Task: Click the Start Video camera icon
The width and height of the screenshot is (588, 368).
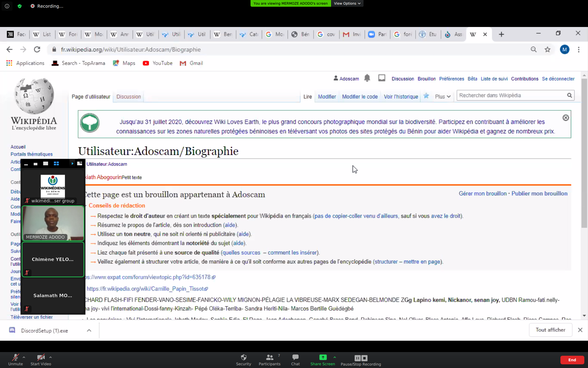Action: pos(41,357)
